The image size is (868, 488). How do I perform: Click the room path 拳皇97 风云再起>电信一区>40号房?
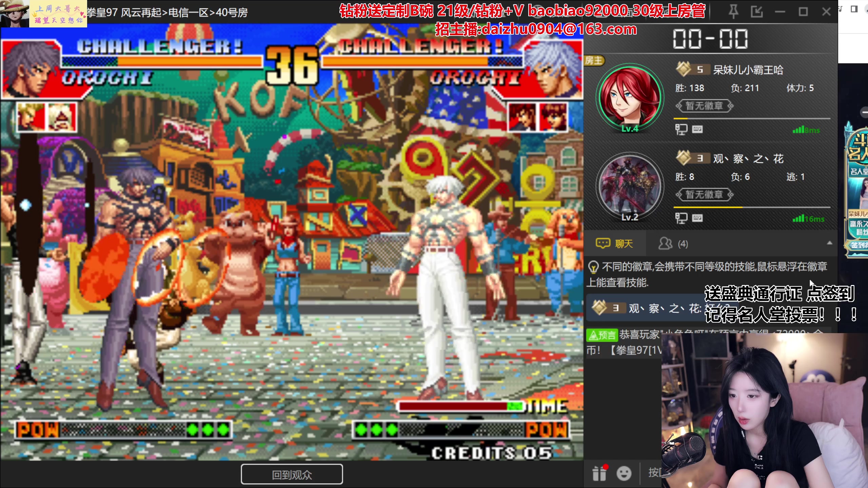167,13
